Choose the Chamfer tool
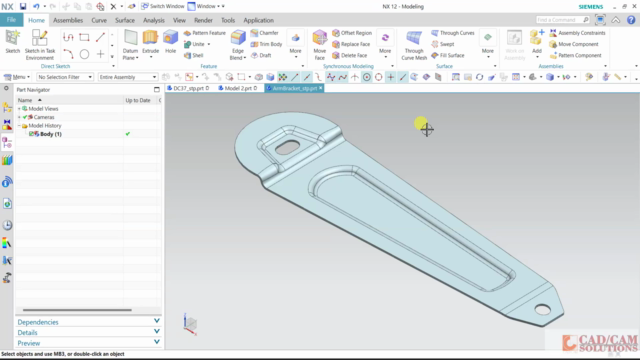This screenshot has width=640, height=360. [x=264, y=33]
